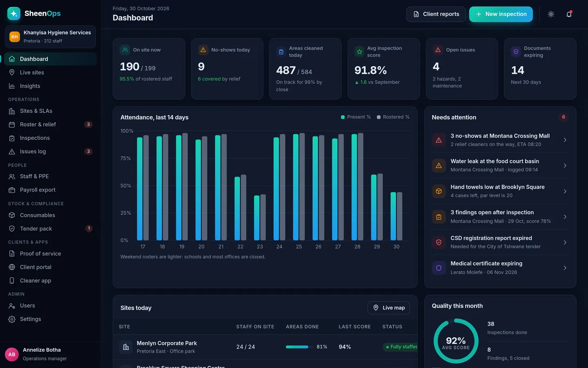Click the clipboard icon for 3 findings open

439,217
